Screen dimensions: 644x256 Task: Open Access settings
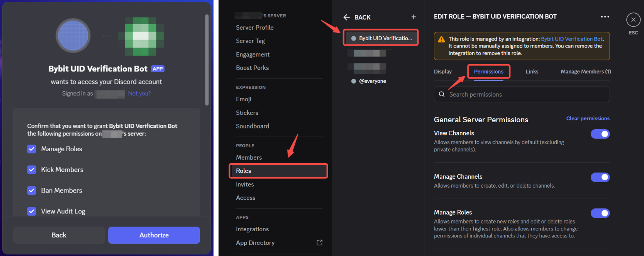pos(246,198)
